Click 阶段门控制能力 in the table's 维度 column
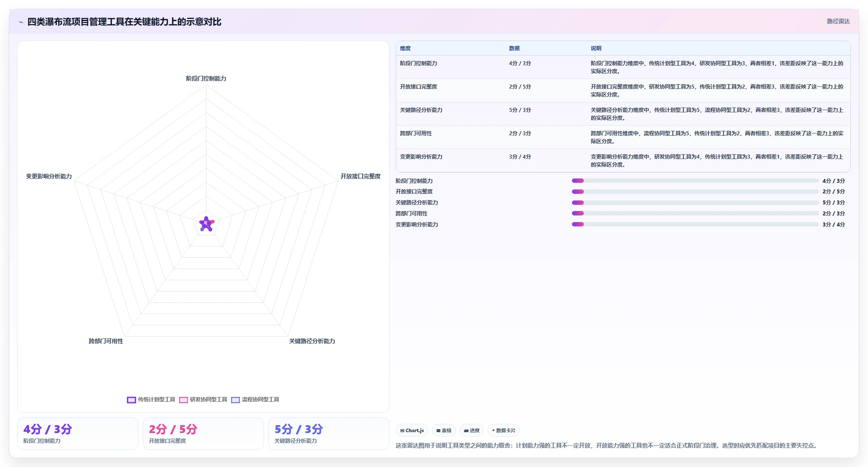868x467 pixels. 419,63
